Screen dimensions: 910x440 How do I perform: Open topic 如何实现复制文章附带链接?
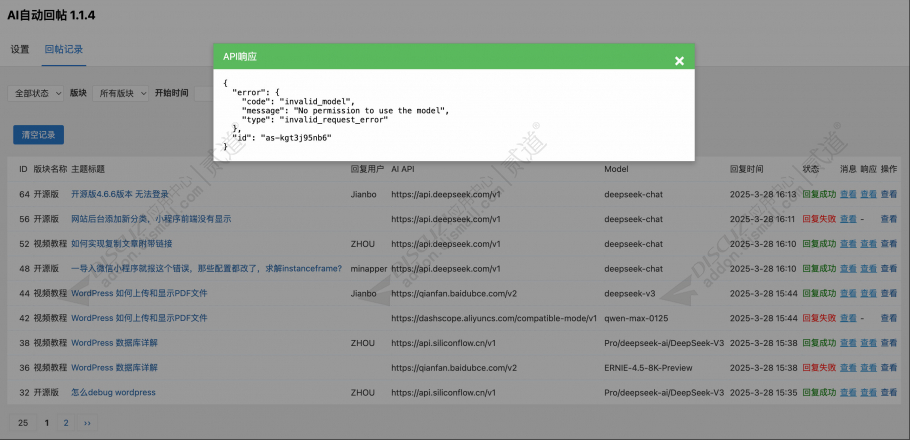point(121,244)
